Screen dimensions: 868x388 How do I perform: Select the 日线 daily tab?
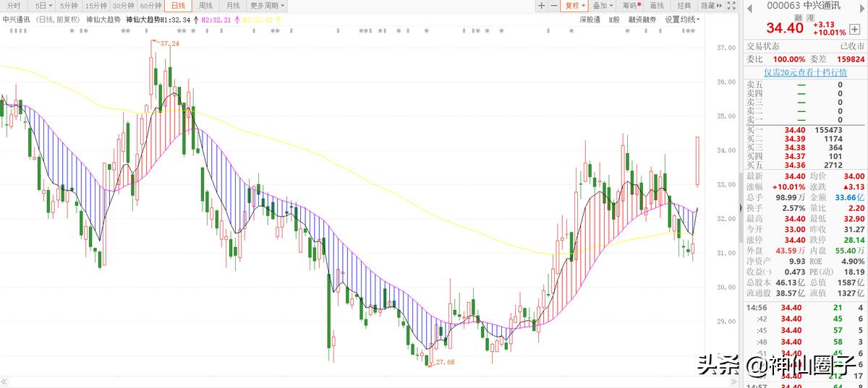pyautogui.click(x=178, y=6)
